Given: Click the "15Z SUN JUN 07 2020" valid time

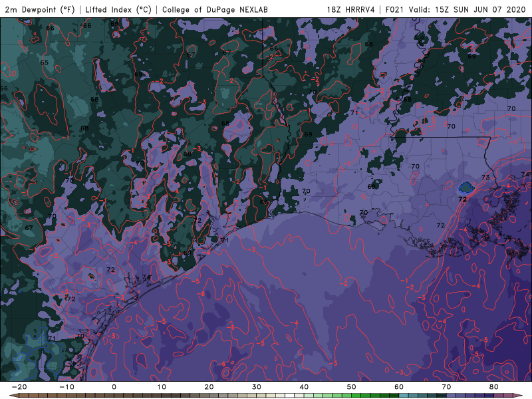Looking at the screenshot, I should 480,9.
